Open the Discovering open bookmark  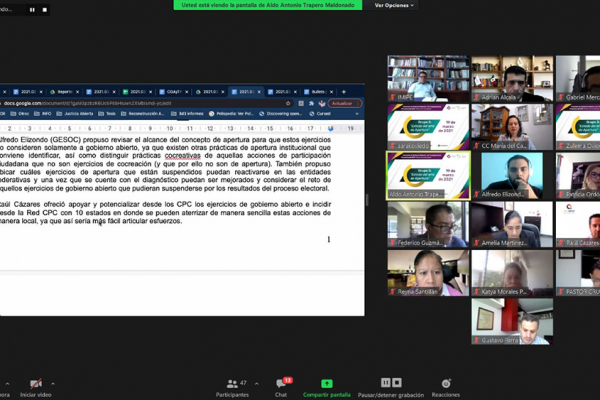(281, 114)
